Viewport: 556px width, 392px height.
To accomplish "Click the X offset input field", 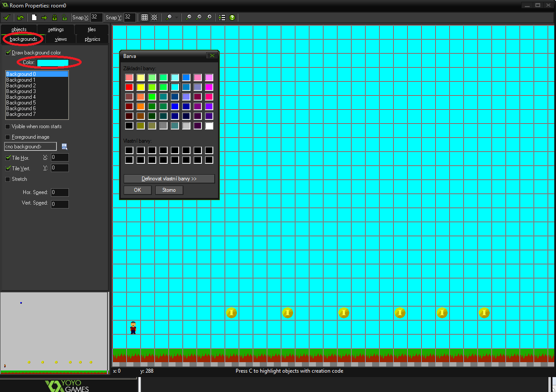I will tap(60, 157).
